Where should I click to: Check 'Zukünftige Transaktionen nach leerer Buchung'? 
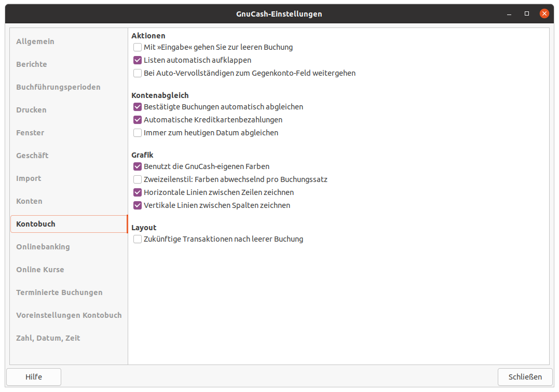[138, 239]
